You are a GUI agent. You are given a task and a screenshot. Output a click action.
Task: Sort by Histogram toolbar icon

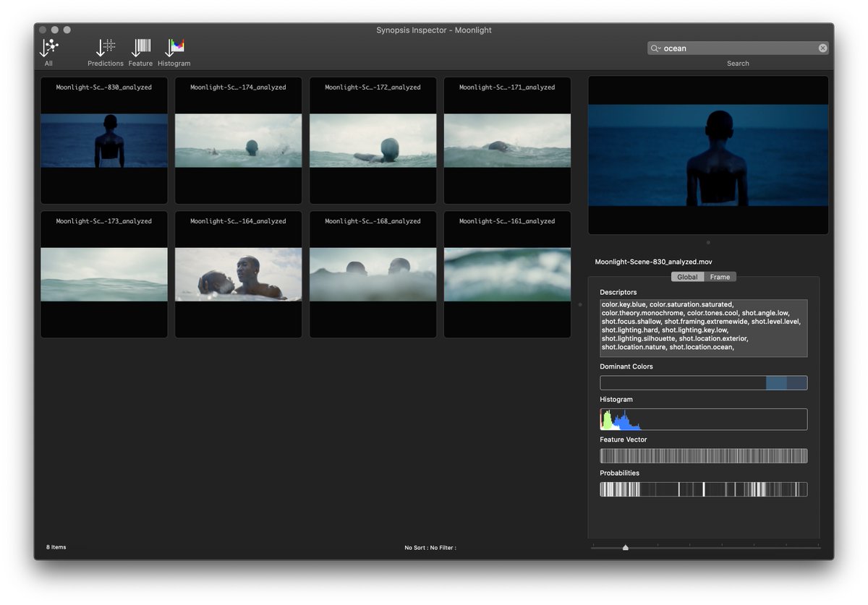[x=174, y=48]
